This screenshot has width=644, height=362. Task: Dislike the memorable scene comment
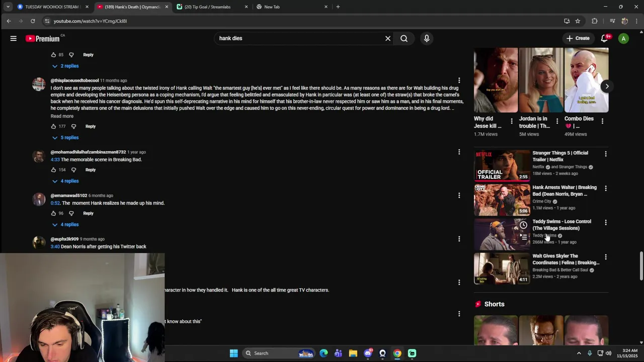coord(73,170)
